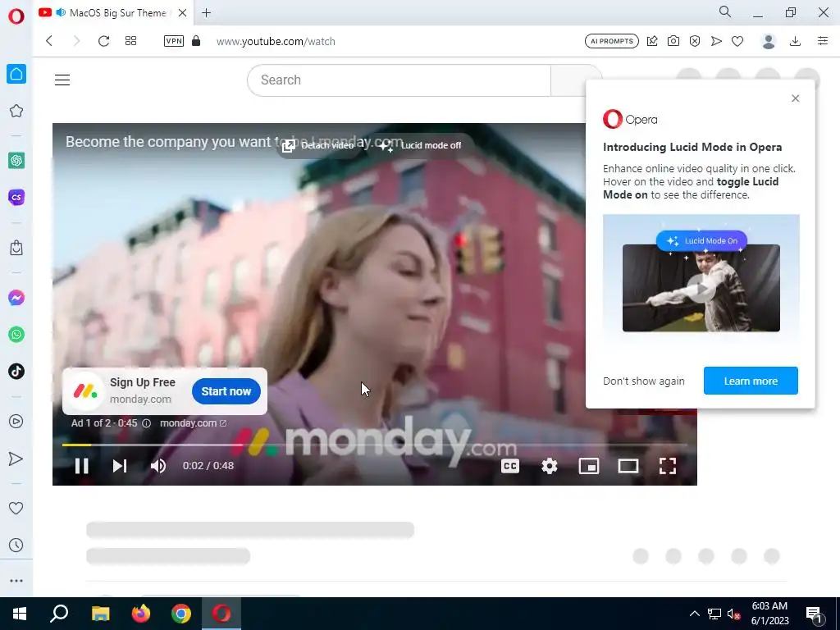This screenshot has height=630, width=840.
Task: Go back to the previous page
Action: click(x=49, y=41)
